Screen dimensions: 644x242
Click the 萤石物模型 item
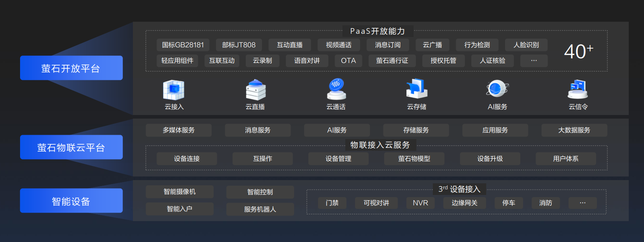[414, 159]
